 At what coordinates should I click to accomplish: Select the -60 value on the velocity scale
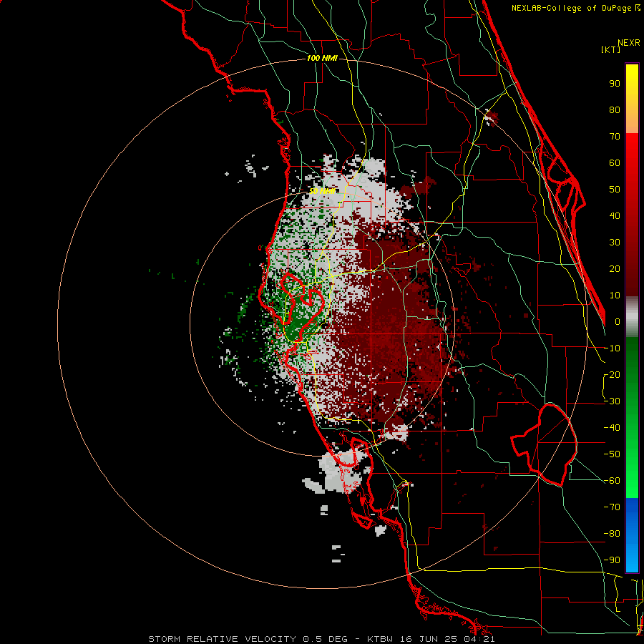(x=612, y=481)
